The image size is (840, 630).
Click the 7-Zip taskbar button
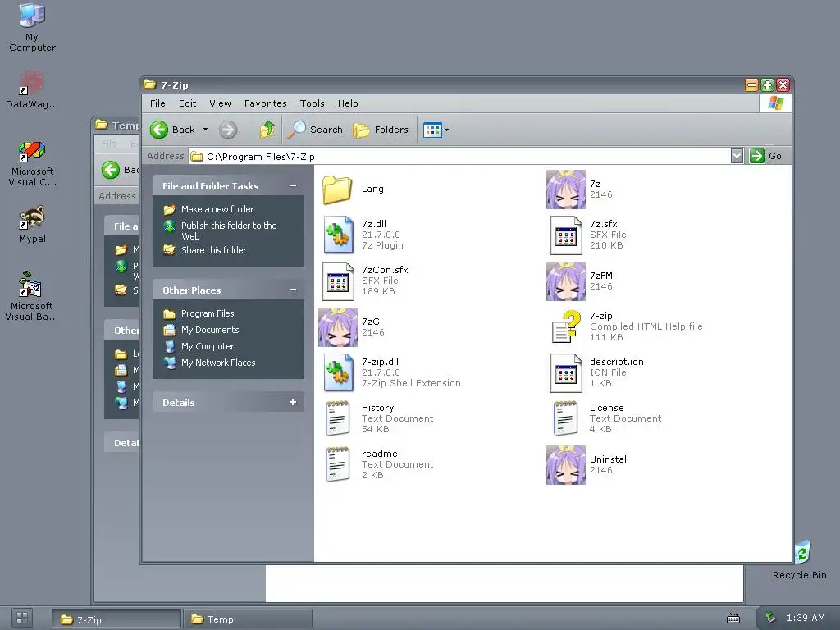point(116,619)
